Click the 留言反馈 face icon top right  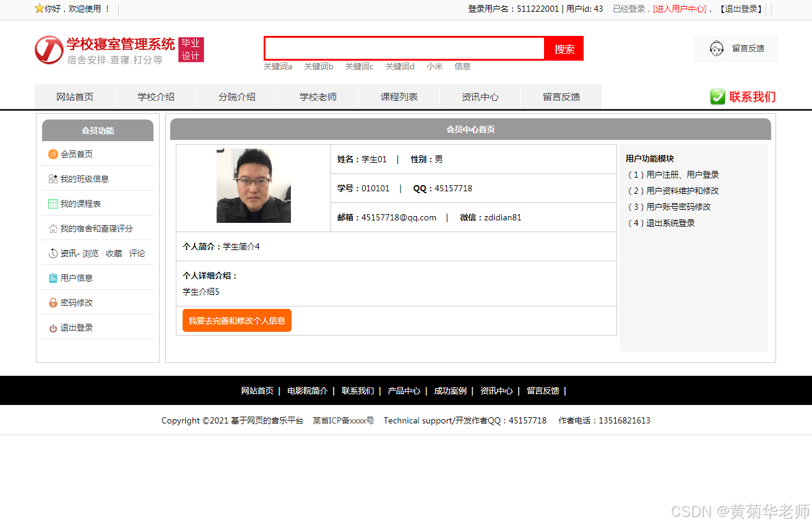coord(717,48)
